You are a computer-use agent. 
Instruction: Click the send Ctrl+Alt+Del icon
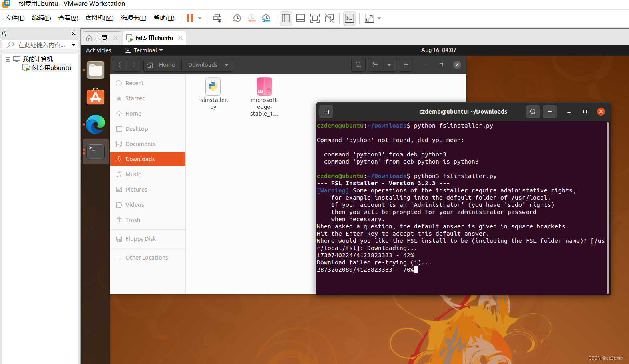217,18
